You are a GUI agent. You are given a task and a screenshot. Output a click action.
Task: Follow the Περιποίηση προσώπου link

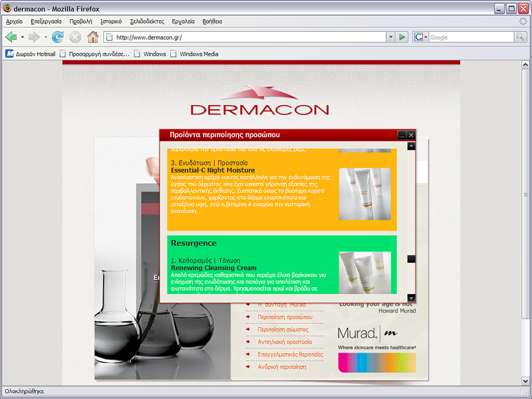click(285, 317)
